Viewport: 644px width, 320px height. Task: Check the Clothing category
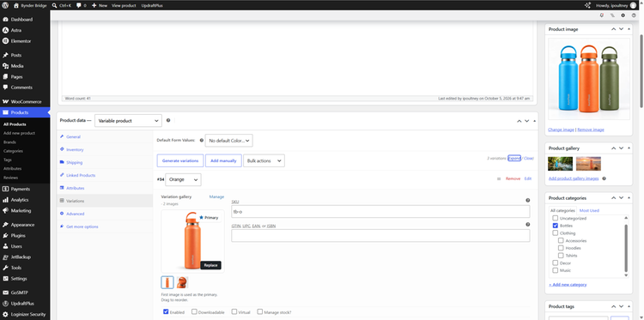(x=555, y=233)
